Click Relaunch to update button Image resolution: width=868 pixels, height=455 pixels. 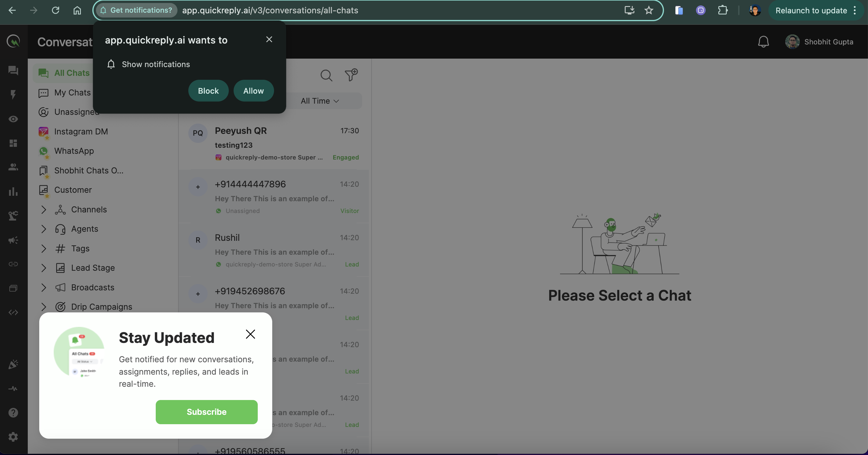coord(811,11)
